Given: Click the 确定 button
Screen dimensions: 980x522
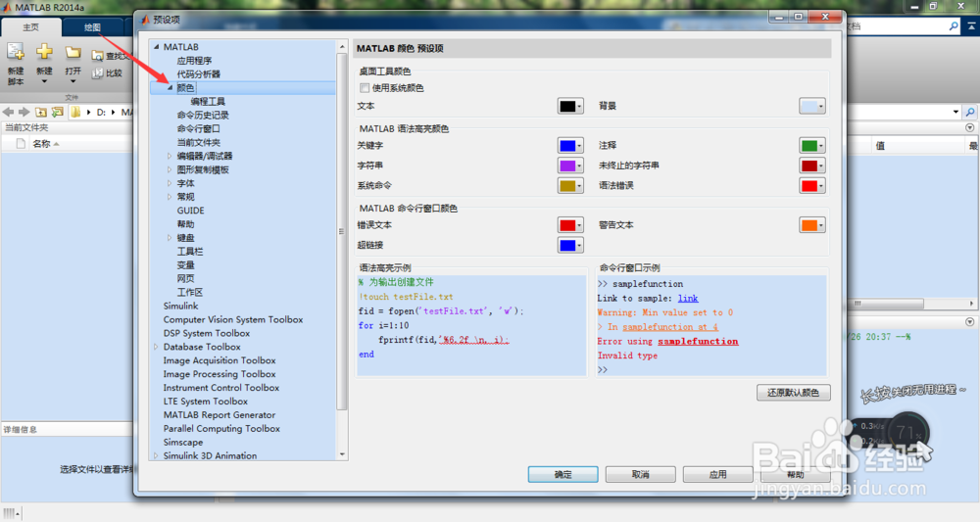Looking at the screenshot, I should point(563,475).
